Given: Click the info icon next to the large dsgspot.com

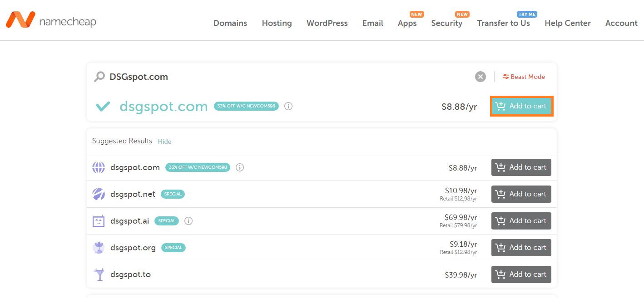Looking at the screenshot, I should [288, 106].
